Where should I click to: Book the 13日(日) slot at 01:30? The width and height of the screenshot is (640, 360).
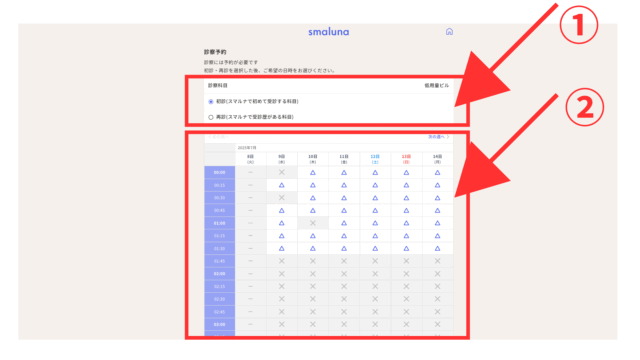tap(406, 249)
